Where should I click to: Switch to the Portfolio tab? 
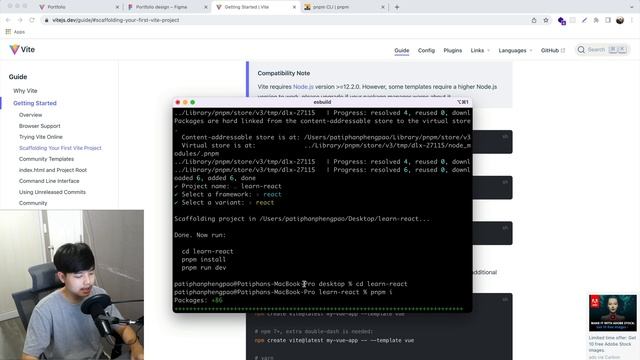[x=56, y=7]
